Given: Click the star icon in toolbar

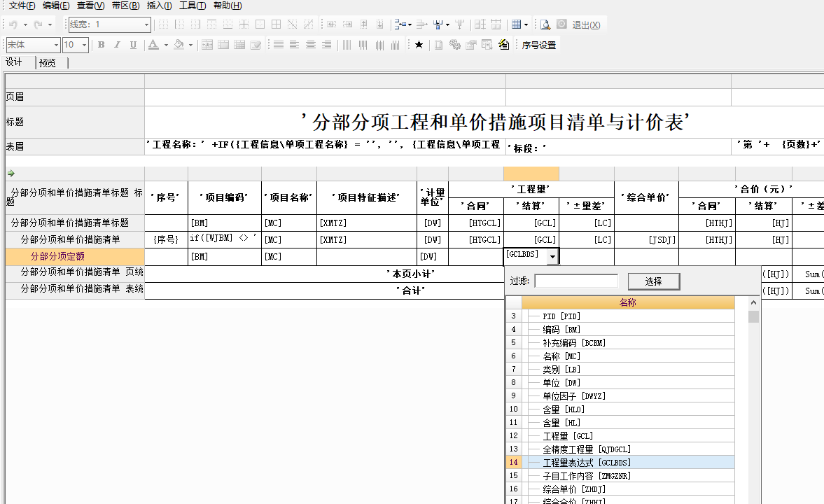Looking at the screenshot, I should pos(419,45).
